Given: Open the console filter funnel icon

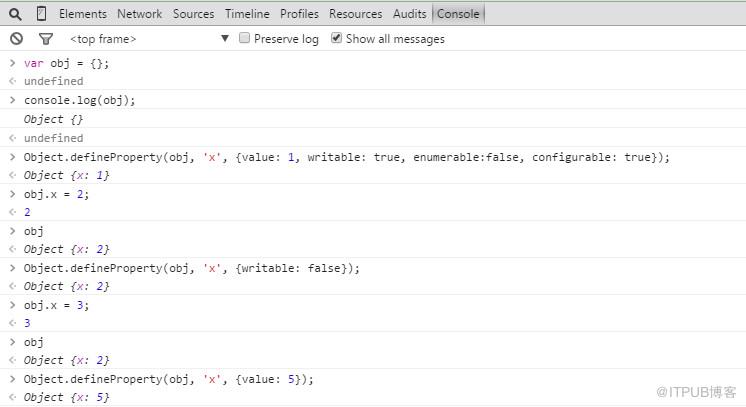Looking at the screenshot, I should (x=46, y=39).
